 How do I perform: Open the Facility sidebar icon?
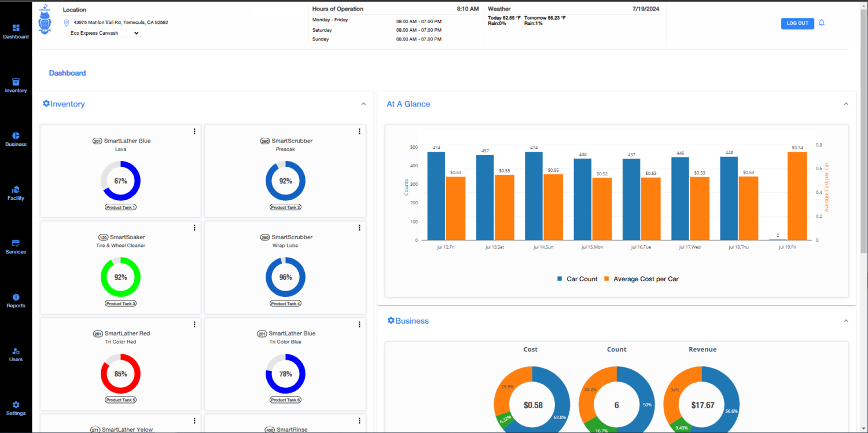16,190
